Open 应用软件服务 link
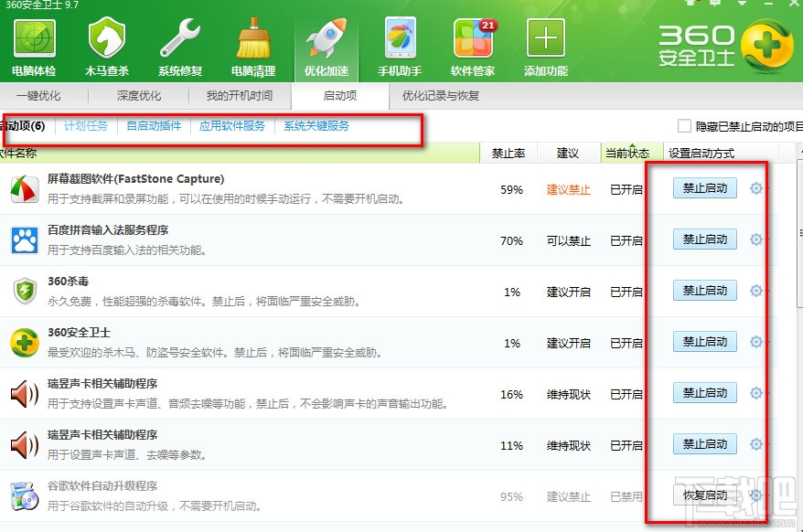Viewport: 803px width, 532px height. click(x=232, y=126)
